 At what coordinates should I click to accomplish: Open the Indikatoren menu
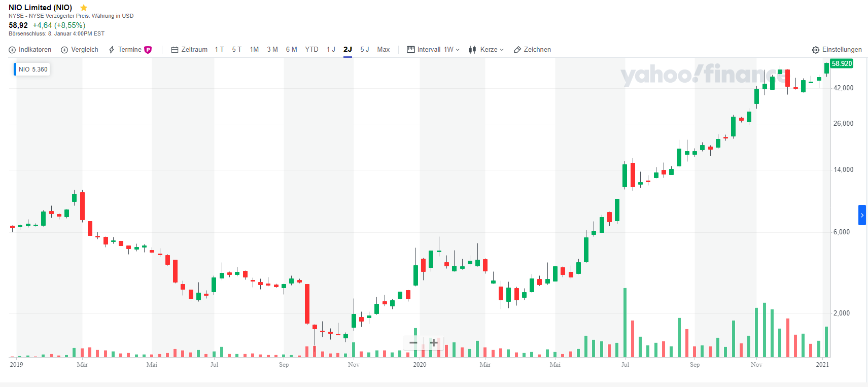30,50
